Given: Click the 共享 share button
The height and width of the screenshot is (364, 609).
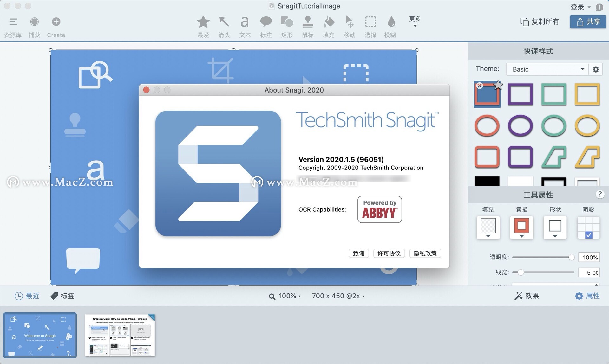Looking at the screenshot, I should click(588, 22).
